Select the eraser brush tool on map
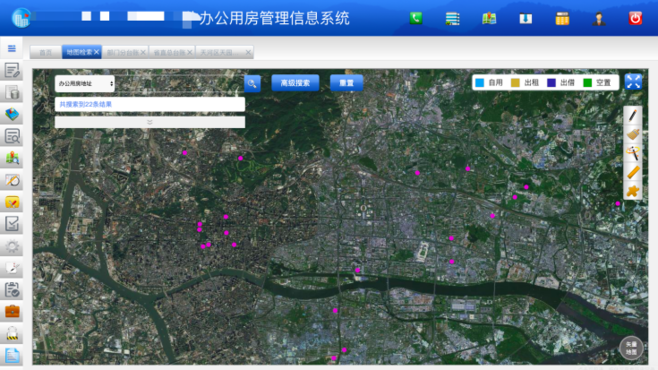 click(x=633, y=134)
